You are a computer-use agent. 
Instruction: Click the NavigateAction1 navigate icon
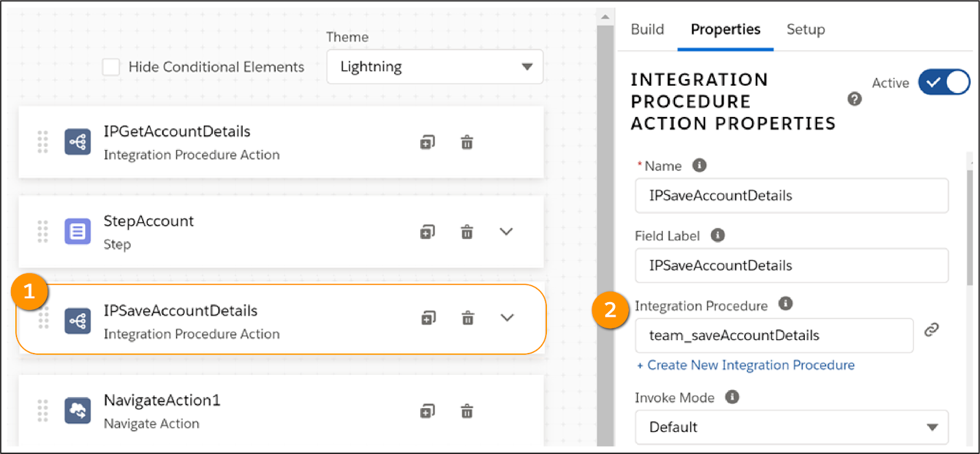click(78, 410)
